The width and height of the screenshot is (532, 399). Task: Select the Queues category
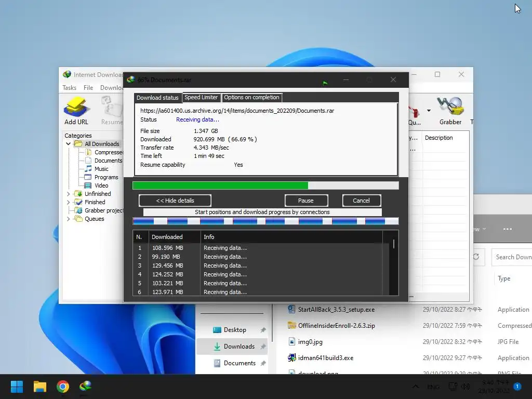click(x=95, y=219)
